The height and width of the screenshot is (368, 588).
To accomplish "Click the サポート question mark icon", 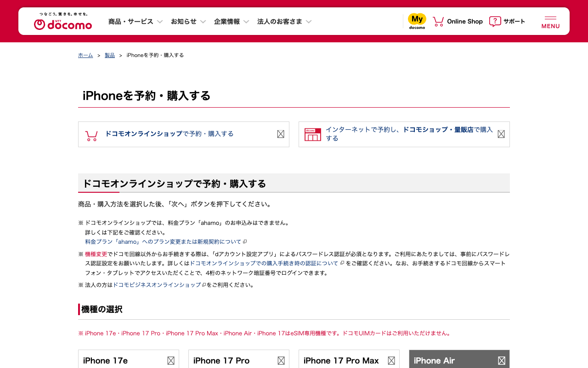I will [495, 22].
